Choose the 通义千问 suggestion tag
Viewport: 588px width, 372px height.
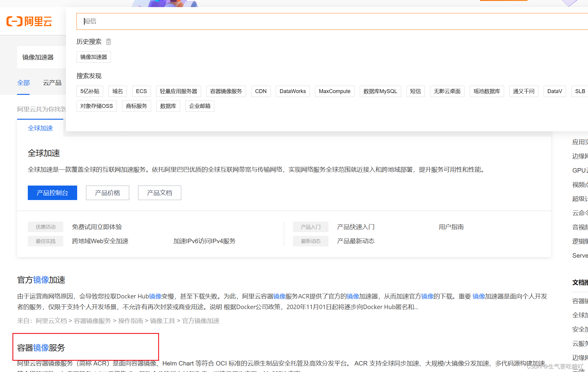[x=524, y=91]
